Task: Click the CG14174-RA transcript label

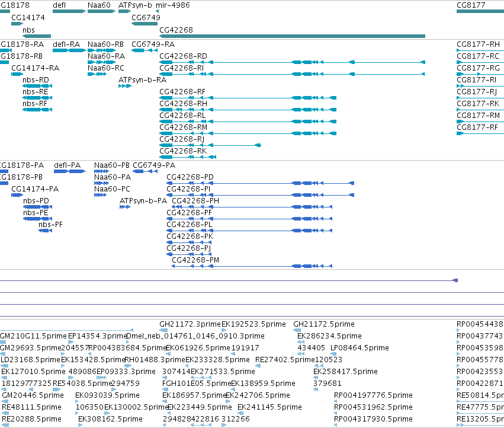Action: pyautogui.click(x=36, y=68)
